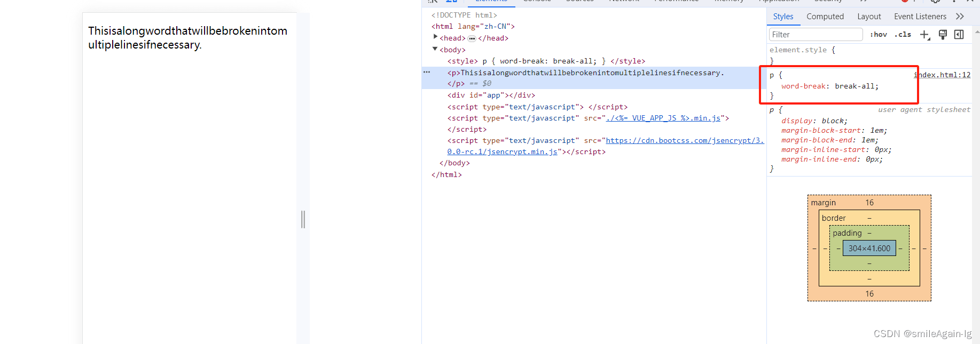Show more Styles sidebar tabs chevron
The image size is (980, 344).
960,17
